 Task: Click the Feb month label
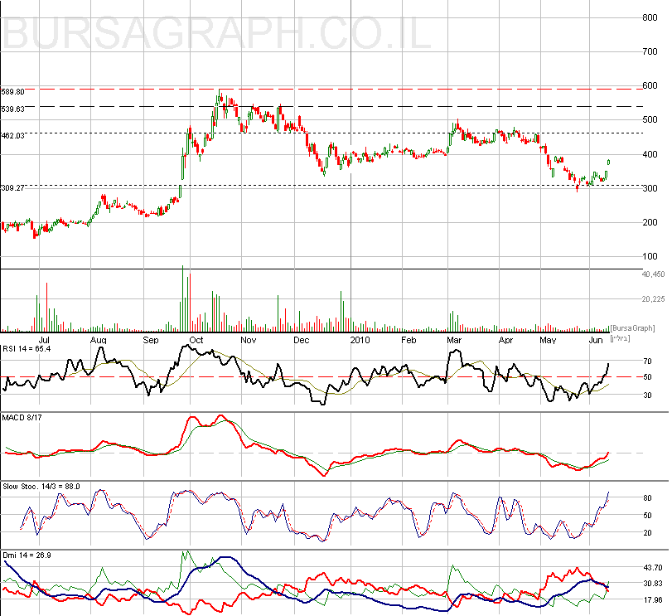(x=409, y=341)
